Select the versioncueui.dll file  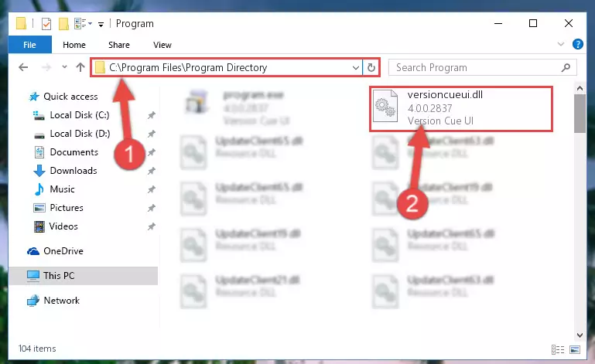pyautogui.click(x=460, y=108)
